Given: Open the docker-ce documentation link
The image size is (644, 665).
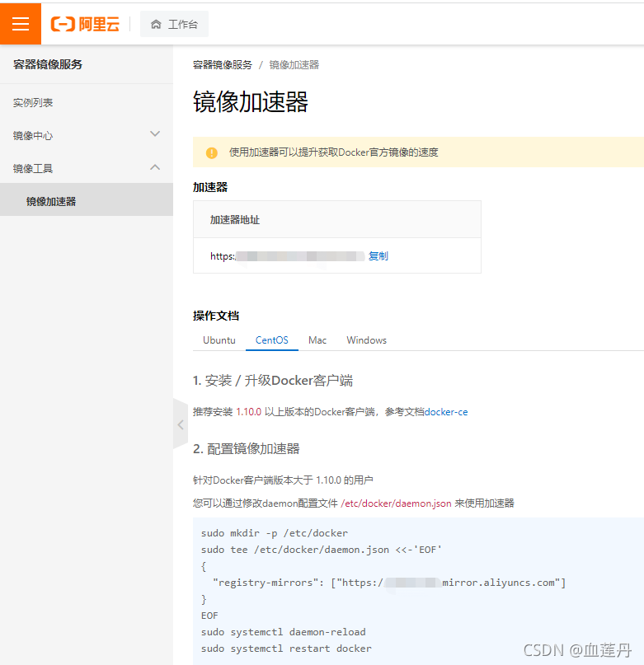Looking at the screenshot, I should [446, 412].
